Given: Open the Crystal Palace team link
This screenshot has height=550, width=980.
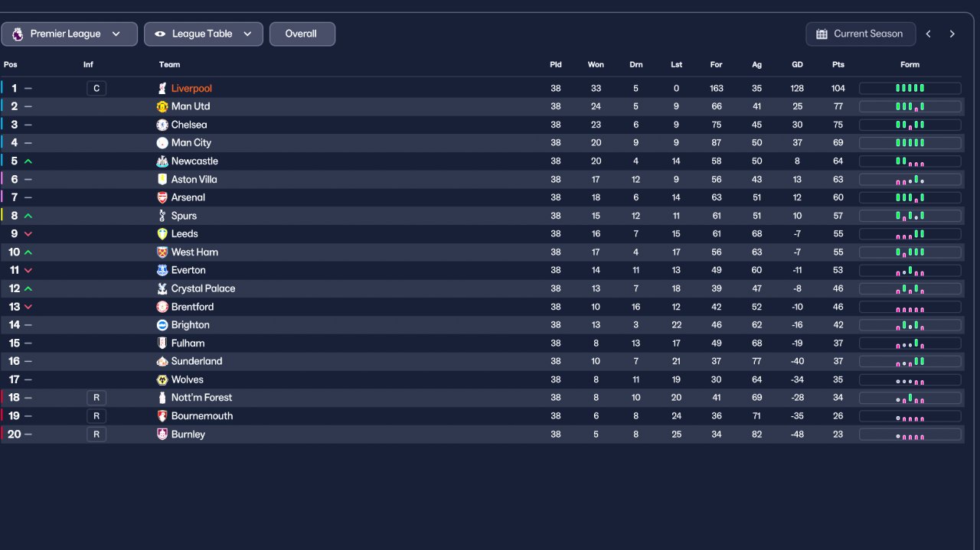Looking at the screenshot, I should coord(203,288).
